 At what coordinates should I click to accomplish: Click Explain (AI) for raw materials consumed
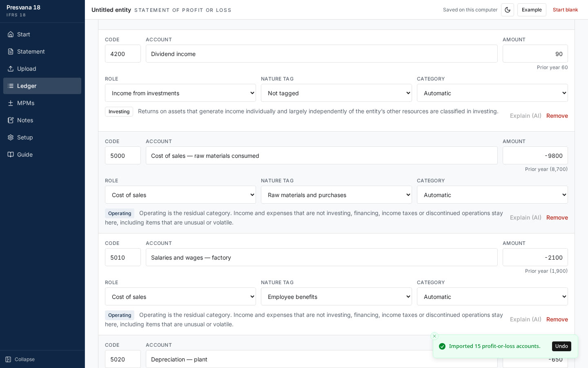tap(526, 218)
